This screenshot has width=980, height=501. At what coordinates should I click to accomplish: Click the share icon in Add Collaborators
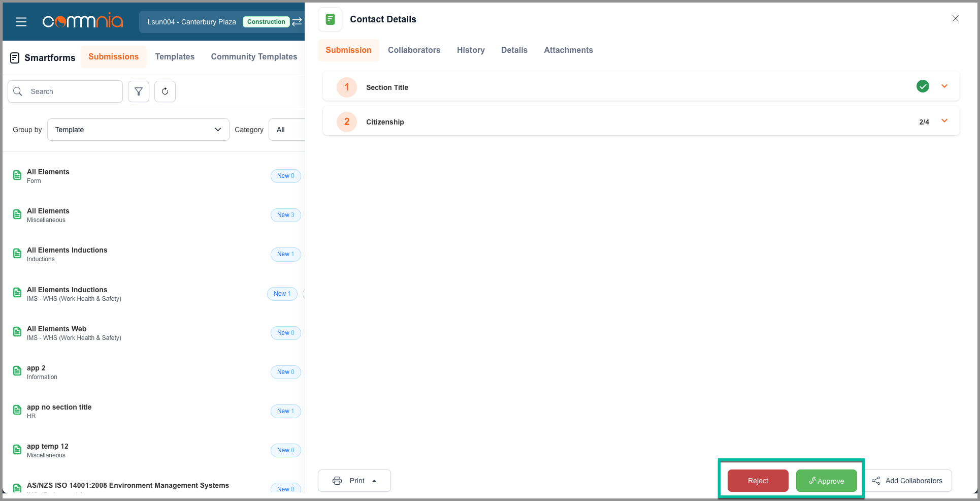[876, 481]
